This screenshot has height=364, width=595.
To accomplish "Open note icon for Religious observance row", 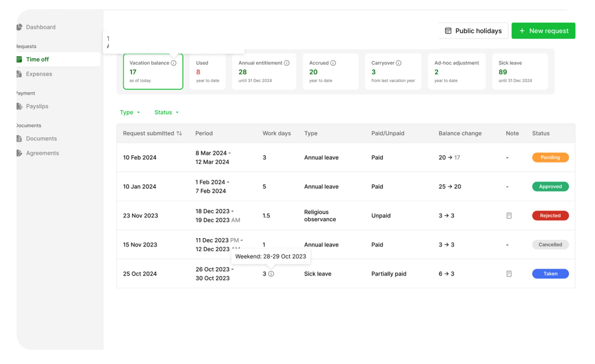I will pyautogui.click(x=509, y=216).
